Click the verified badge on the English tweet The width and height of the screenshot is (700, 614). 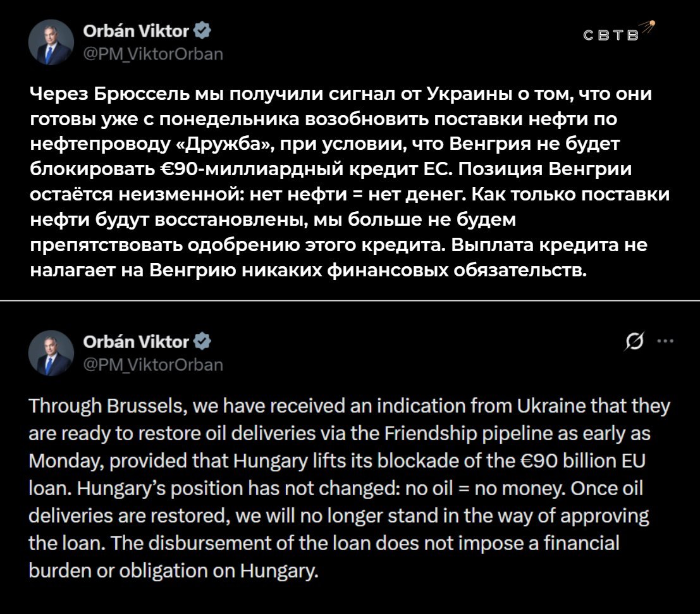[x=202, y=342]
